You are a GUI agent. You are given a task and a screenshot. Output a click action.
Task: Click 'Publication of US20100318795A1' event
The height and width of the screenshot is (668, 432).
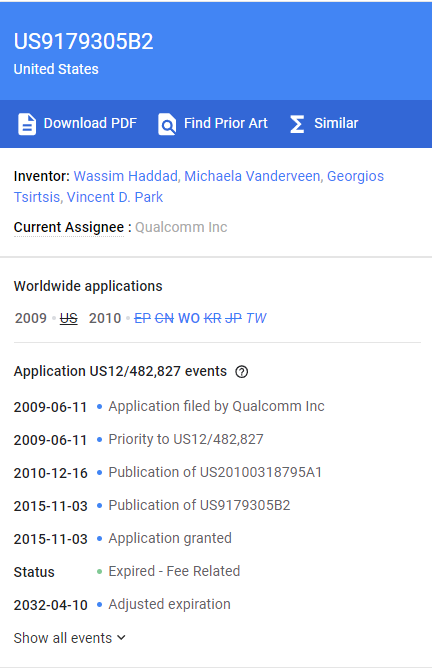(x=215, y=472)
